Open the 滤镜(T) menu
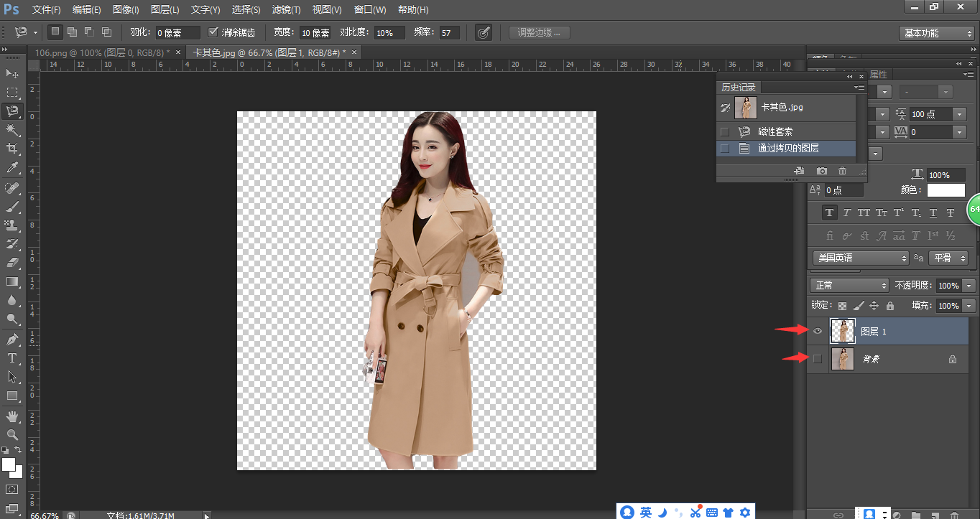The height and width of the screenshot is (519, 980). [x=286, y=10]
